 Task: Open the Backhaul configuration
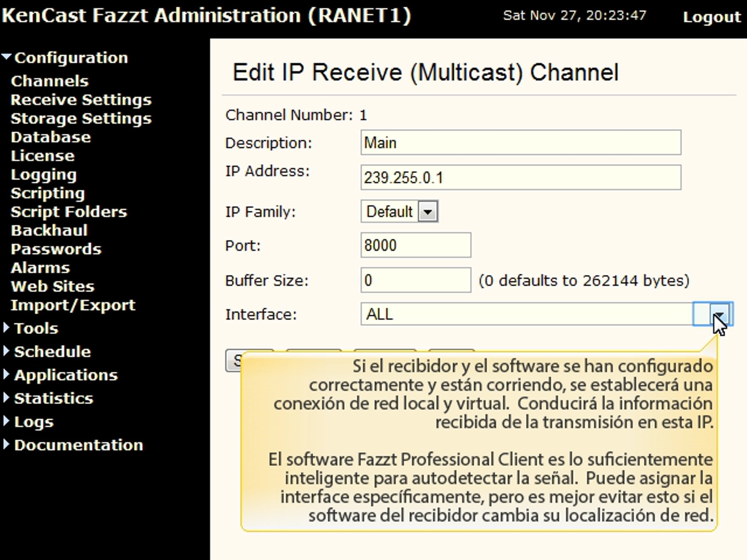pyautogui.click(x=49, y=231)
